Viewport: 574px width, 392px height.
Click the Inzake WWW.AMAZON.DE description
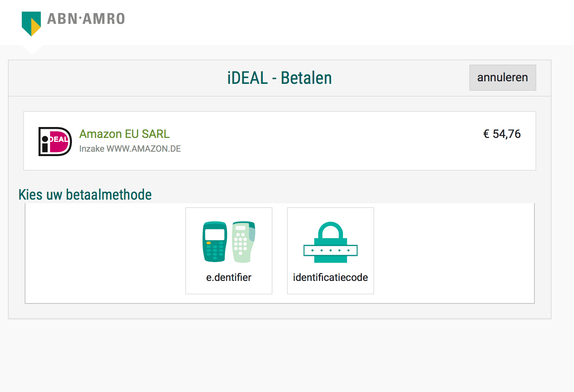pos(130,149)
